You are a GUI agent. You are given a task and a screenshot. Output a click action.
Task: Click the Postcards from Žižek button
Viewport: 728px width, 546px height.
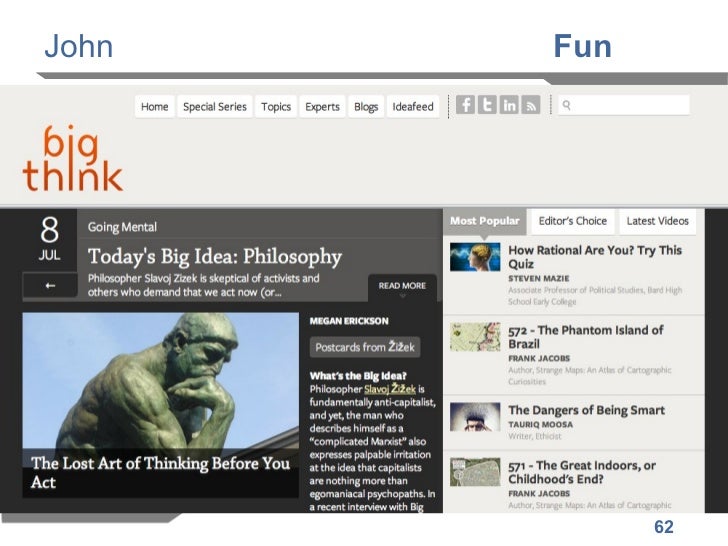365,347
